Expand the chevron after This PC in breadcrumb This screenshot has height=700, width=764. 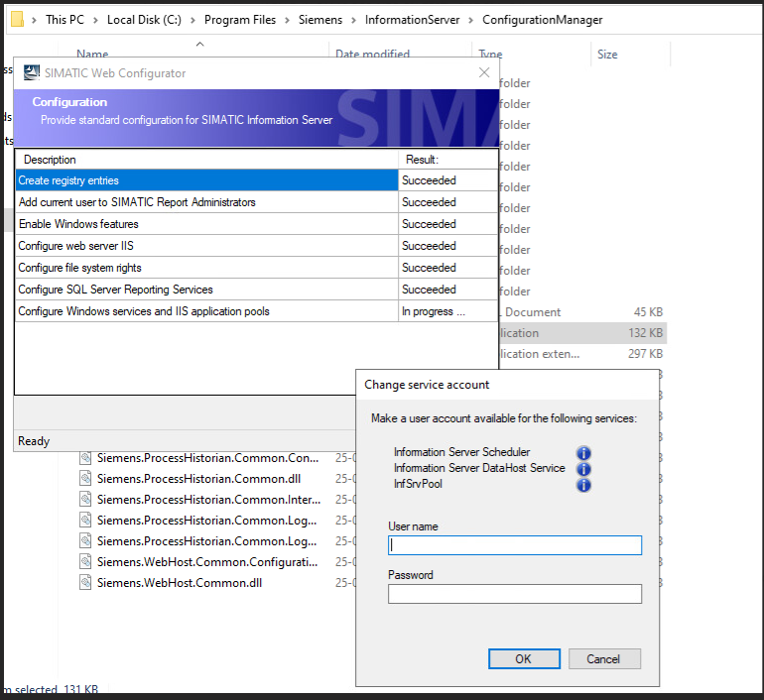(x=95, y=20)
